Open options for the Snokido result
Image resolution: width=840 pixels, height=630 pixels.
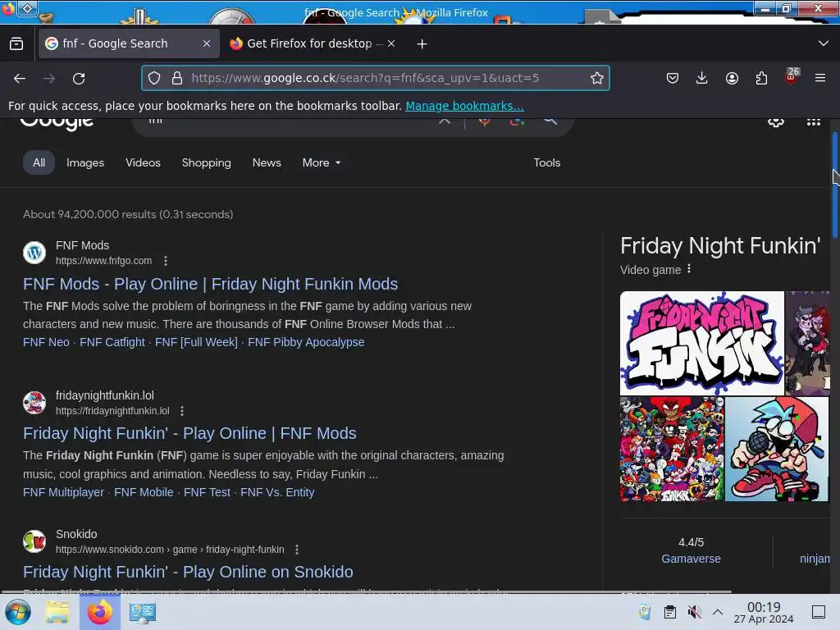tap(297, 550)
